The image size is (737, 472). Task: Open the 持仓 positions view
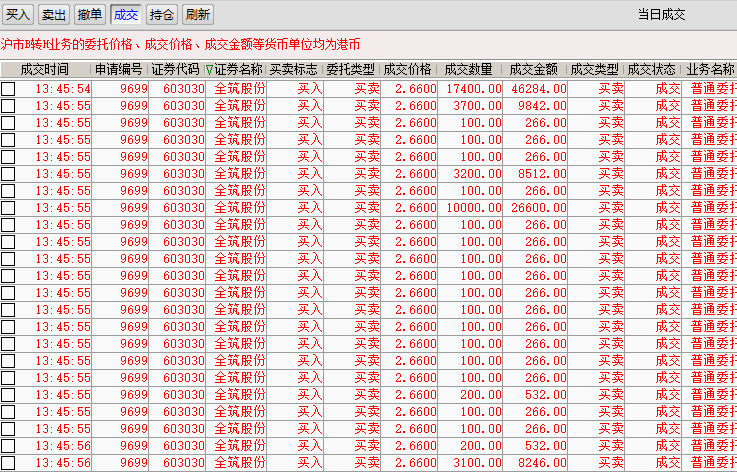162,15
